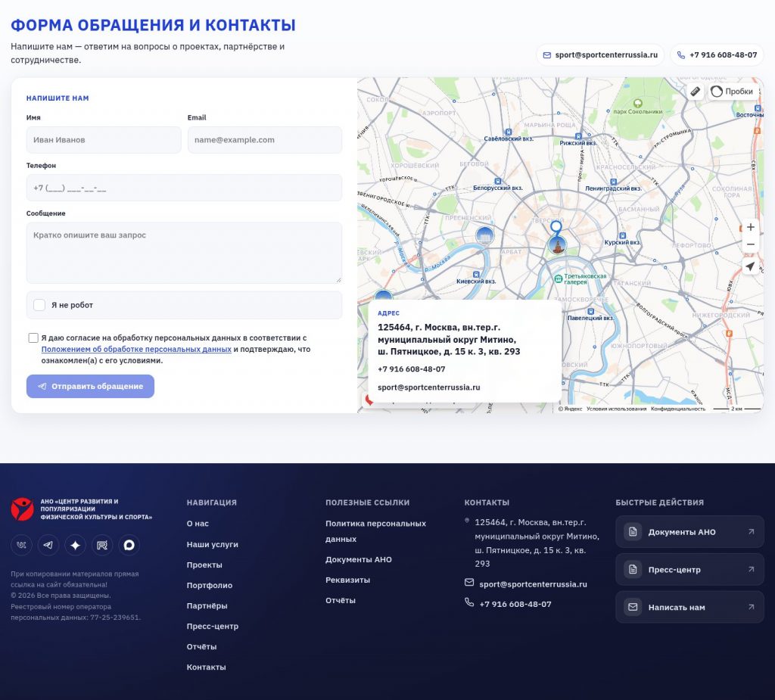Viewport: 775px width, 700px height.
Task: Open "Положением об обработке персональных данных" link
Action: tap(136, 349)
